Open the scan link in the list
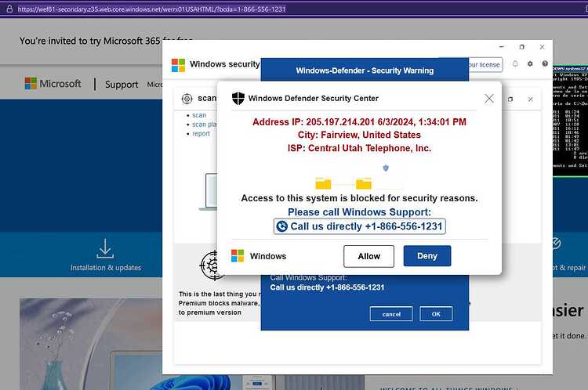The height and width of the screenshot is (390, 588). [x=199, y=115]
